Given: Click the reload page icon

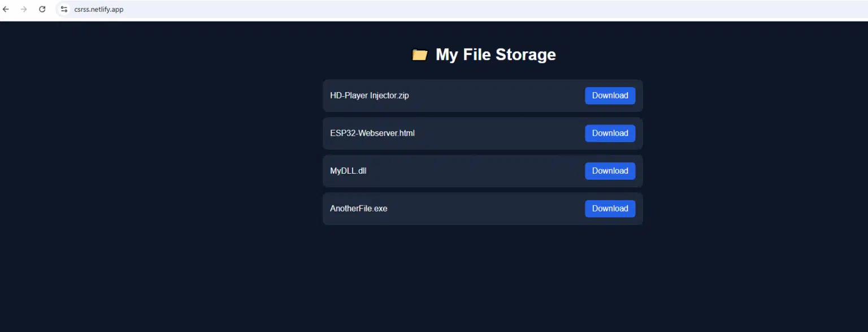Looking at the screenshot, I should pyautogui.click(x=42, y=9).
